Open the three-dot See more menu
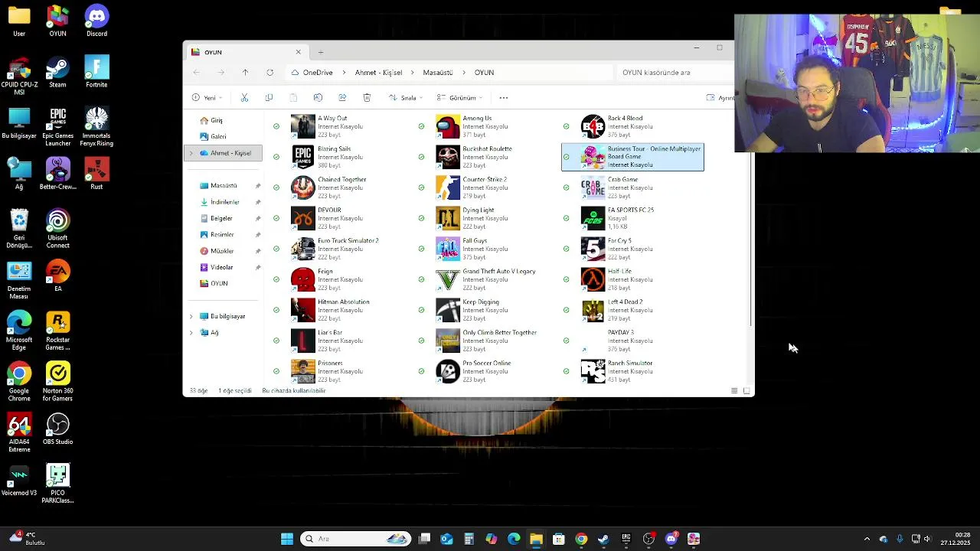Viewport: 980px width, 551px height. coord(503,98)
